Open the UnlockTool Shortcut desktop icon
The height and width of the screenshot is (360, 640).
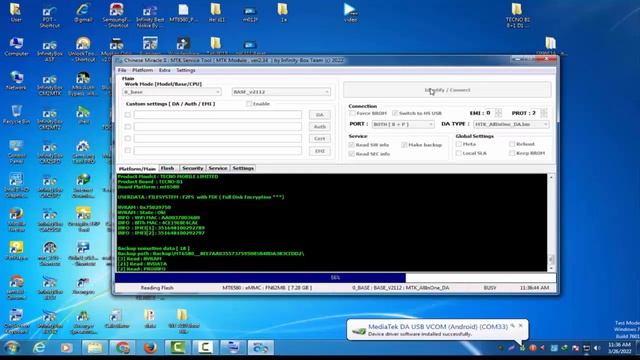pos(83,50)
